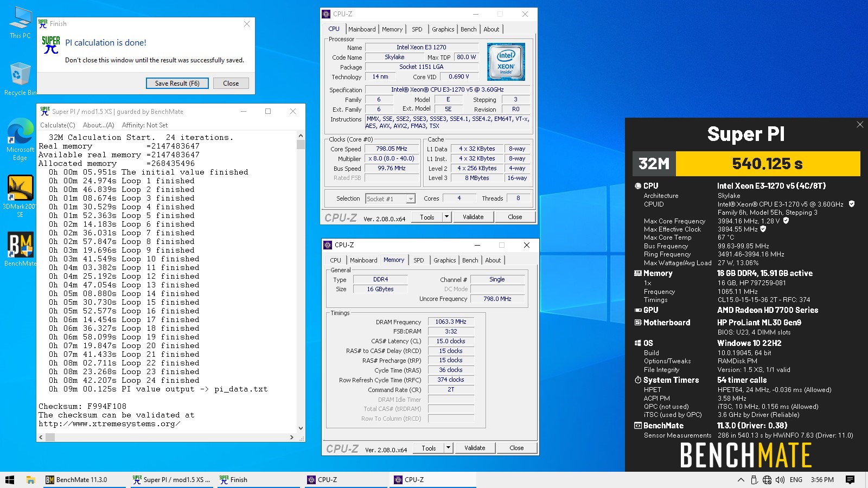Open About...(A) menu in Super PI
Viewport: 868px width, 488px height.
click(x=98, y=125)
